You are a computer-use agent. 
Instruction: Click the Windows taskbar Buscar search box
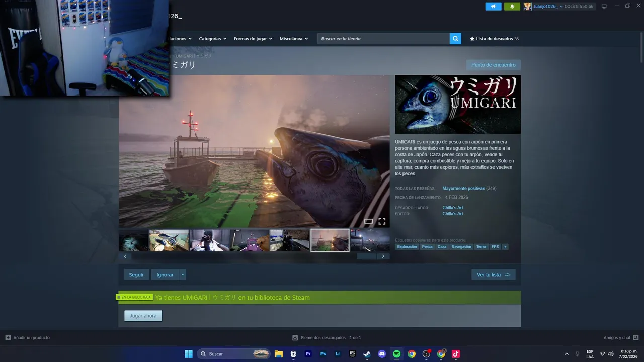[234, 354]
